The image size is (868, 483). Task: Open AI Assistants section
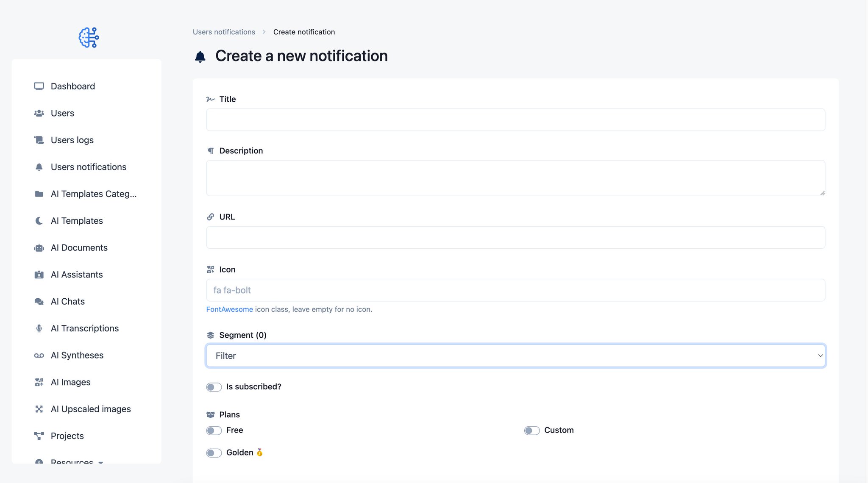[76, 275]
